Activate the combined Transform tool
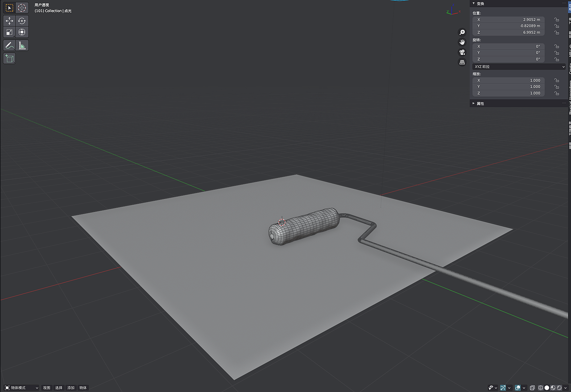This screenshot has width=571, height=392. 22,32
